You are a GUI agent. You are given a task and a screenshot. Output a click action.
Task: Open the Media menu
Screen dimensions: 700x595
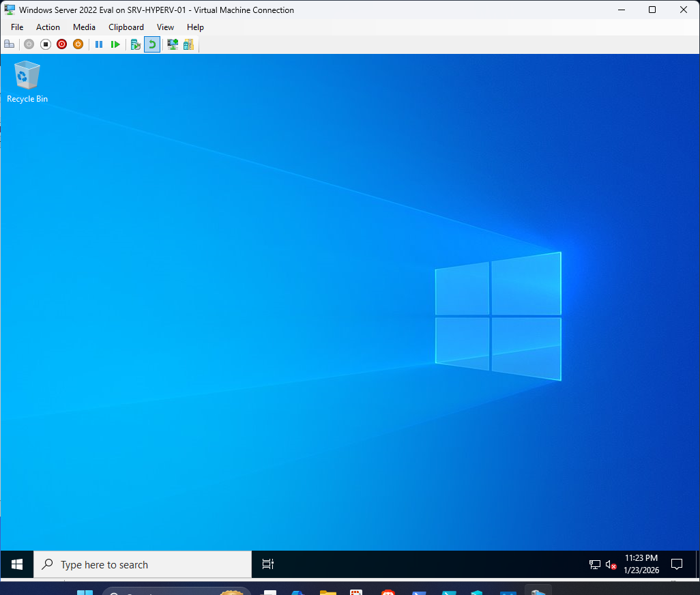tap(84, 27)
